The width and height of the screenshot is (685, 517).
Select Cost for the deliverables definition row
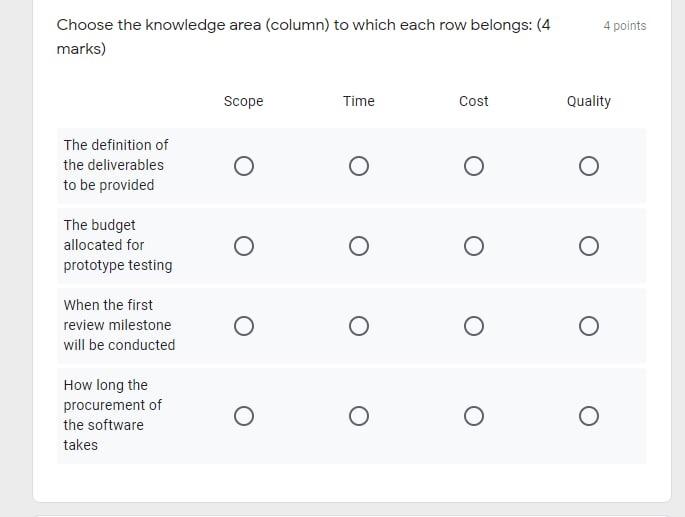coord(474,166)
